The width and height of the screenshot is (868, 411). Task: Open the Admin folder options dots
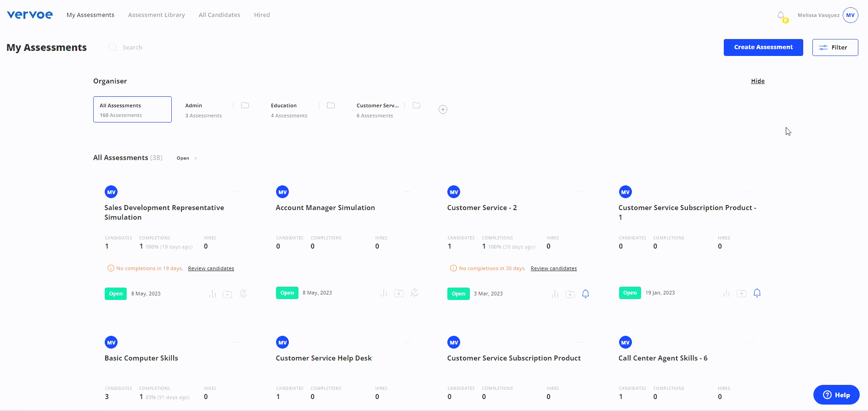(x=233, y=106)
